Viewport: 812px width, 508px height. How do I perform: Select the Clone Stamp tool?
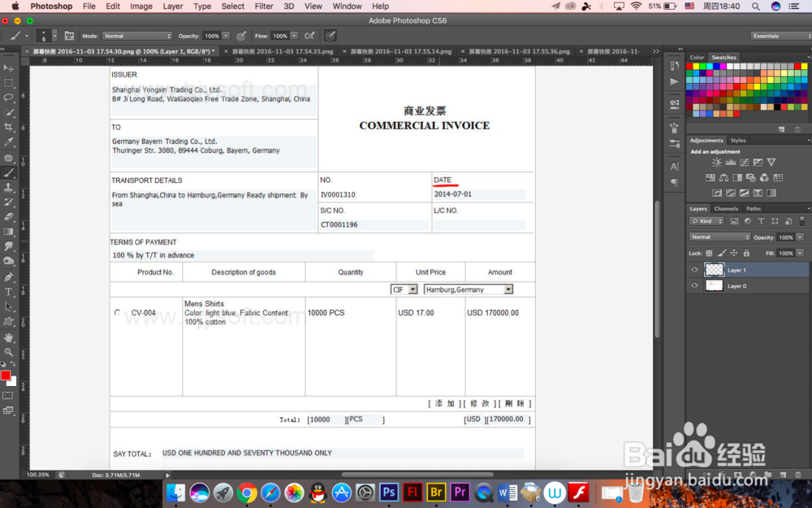coord(8,187)
